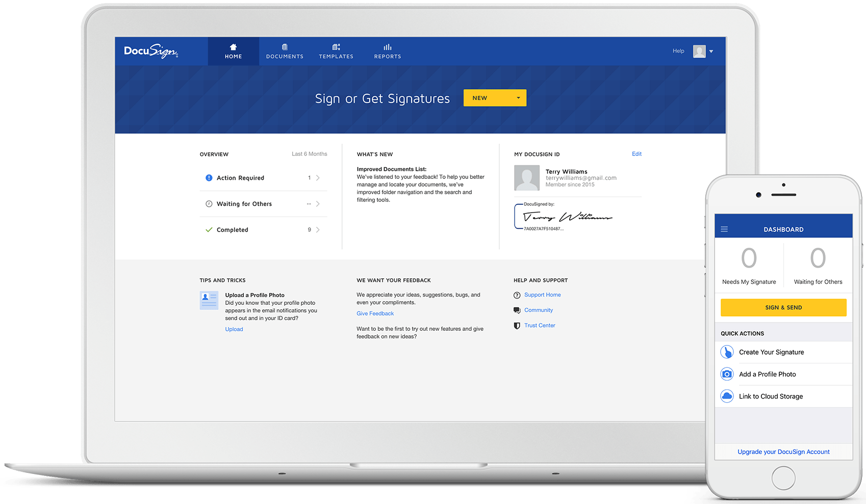Tap the Create Your Signature fingerprint icon
Image resolution: width=866 pixels, height=504 pixels.
[727, 352]
